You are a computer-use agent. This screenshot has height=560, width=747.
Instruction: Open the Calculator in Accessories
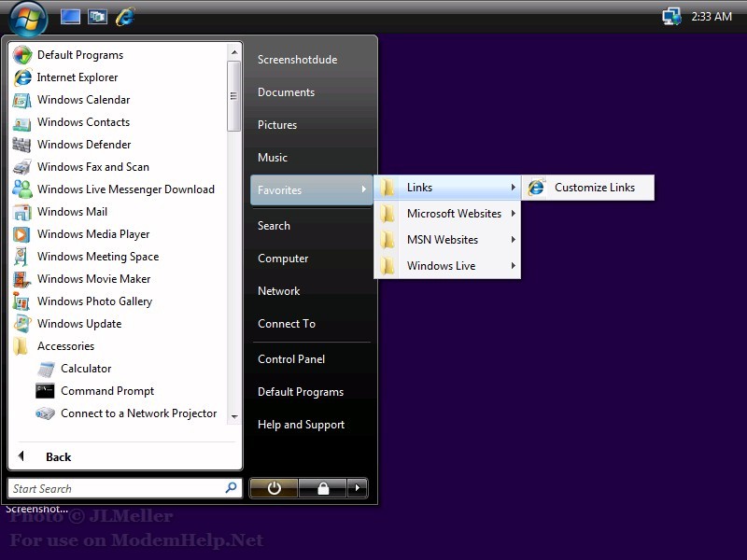pos(85,369)
